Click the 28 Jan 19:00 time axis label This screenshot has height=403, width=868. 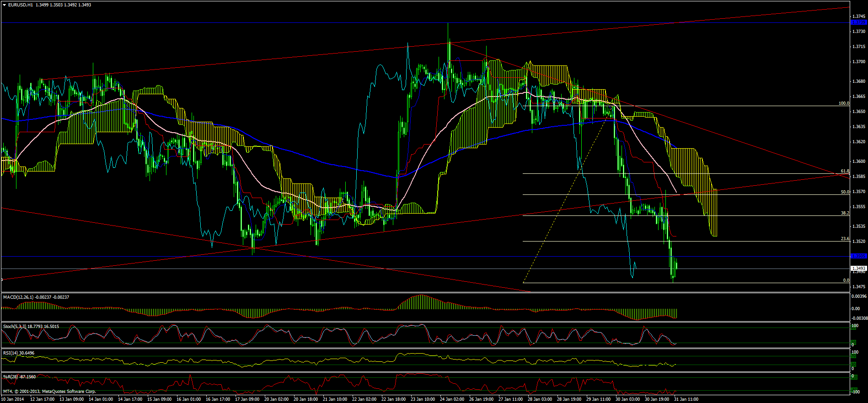[x=569, y=399]
